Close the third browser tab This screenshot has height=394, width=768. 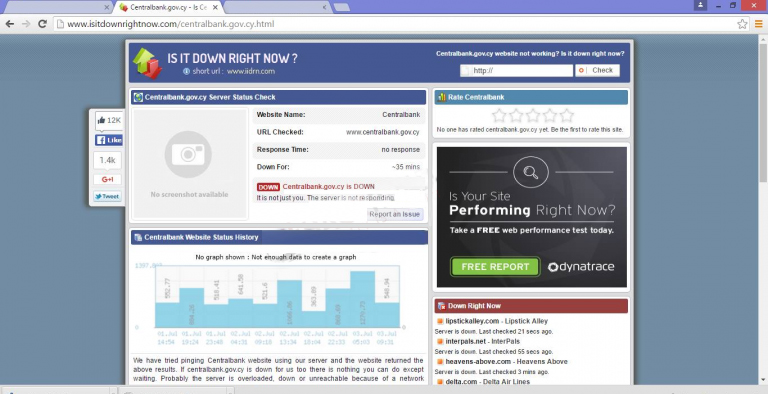pos(324,7)
